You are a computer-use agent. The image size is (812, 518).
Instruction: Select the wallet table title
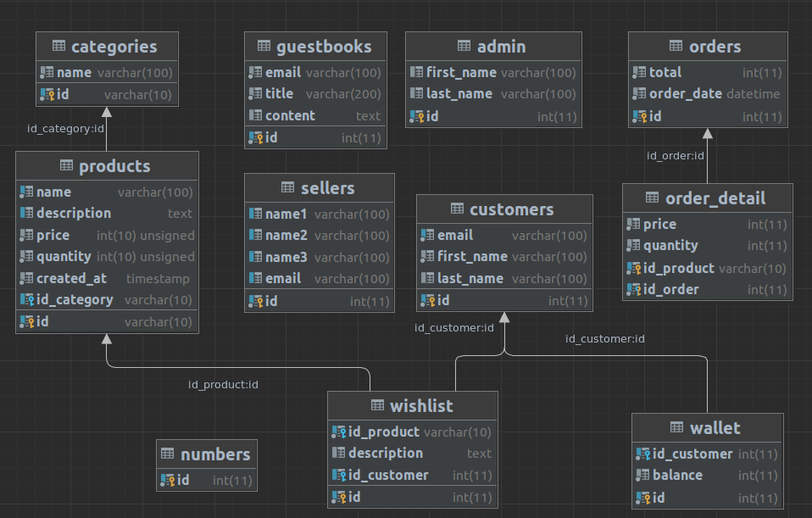(x=715, y=428)
